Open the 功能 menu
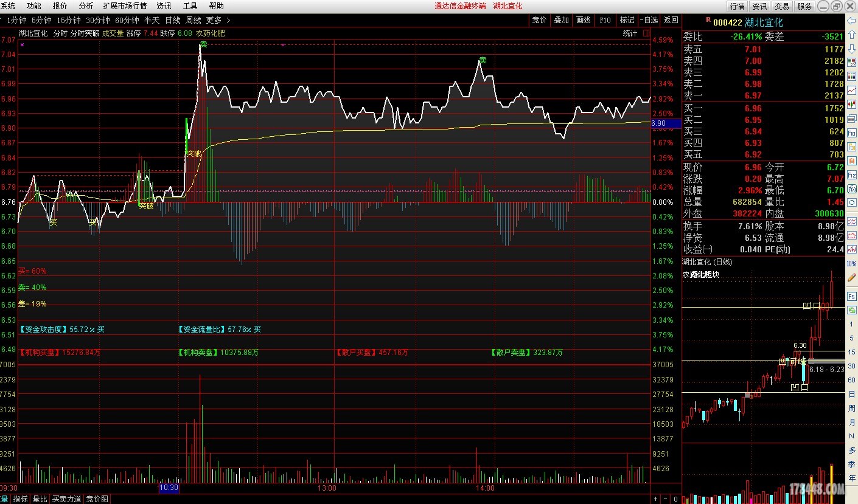This screenshot has height=504, width=858. tap(34, 6)
